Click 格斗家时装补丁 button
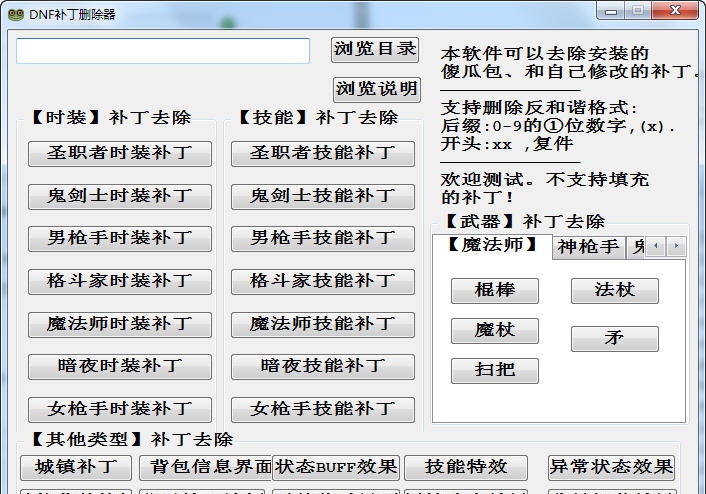Image resolution: width=706 pixels, height=494 pixels. point(120,281)
